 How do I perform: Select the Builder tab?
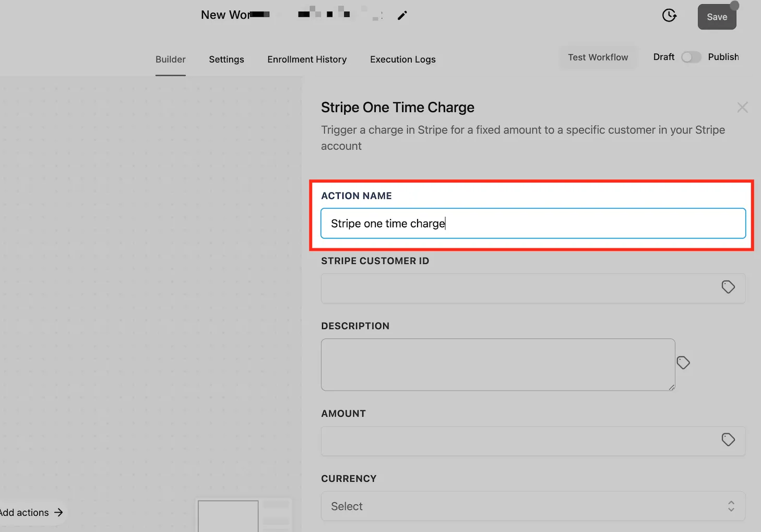coord(171,59)
